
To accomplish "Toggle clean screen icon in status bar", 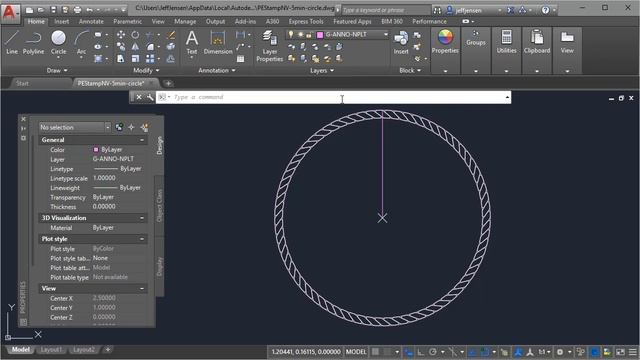I will pyautogui.click(x=620, y=351).
